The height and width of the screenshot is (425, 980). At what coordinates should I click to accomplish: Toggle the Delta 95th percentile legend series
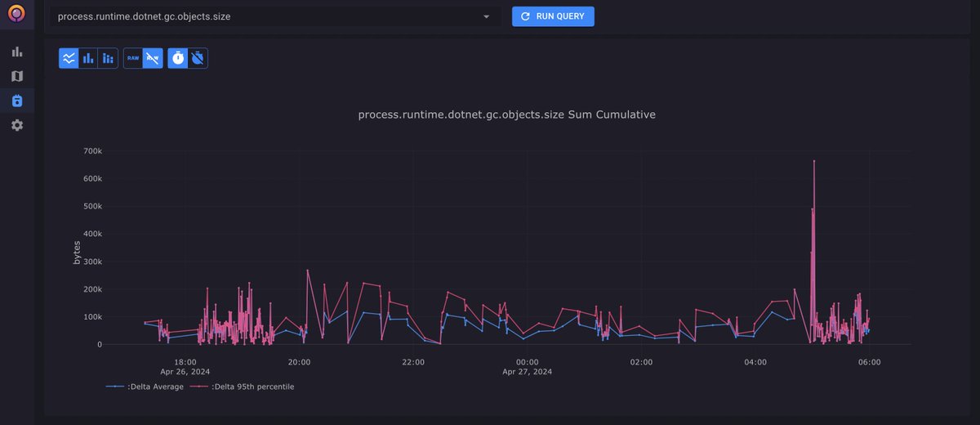pos(242,387)
